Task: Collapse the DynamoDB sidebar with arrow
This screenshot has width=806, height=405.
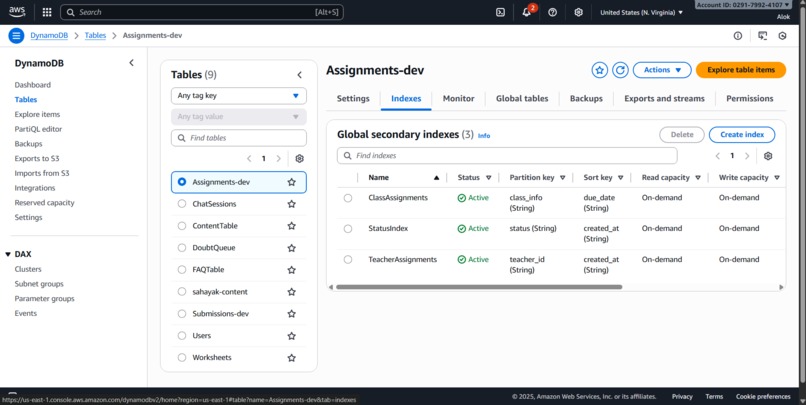Action: 131,63
